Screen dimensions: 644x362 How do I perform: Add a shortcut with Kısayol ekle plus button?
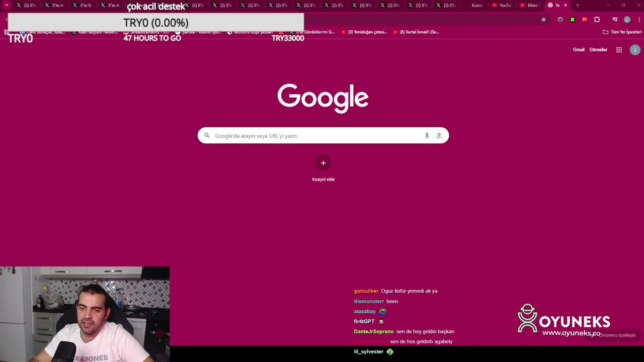(323, 163)
